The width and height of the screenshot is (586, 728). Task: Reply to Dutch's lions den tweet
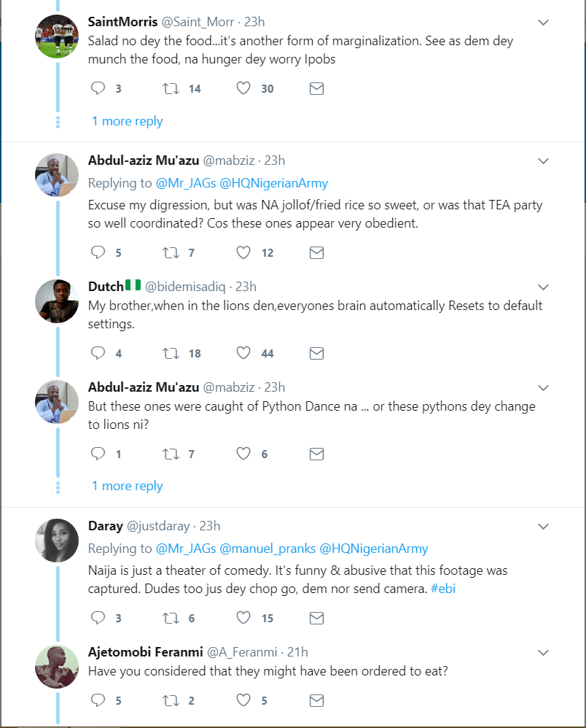click(x=98, y=353)
